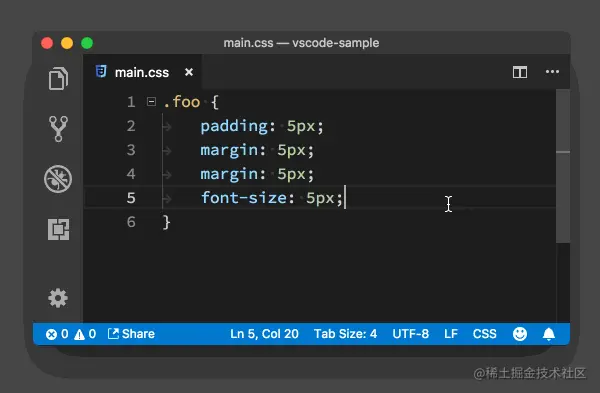Viewport: 600px width, 393px height.
Task: Open the Explorer files view
Action: pyautogui.click(x=58, y=78)
